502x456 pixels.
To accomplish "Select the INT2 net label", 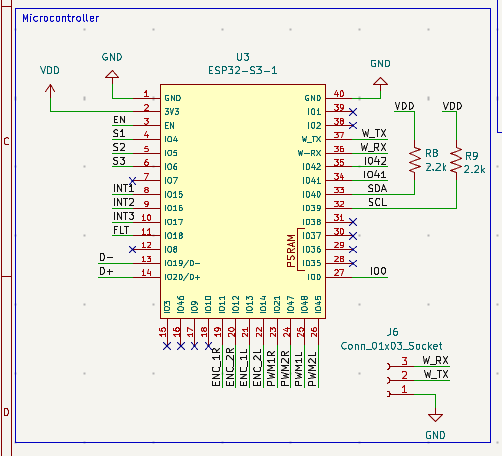I will (x=124, y=202).
